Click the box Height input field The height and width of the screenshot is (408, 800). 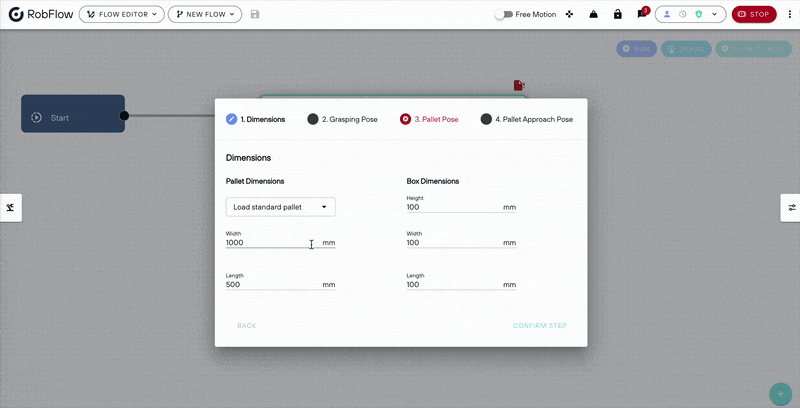pyautogui.click(x=461, y=207)
